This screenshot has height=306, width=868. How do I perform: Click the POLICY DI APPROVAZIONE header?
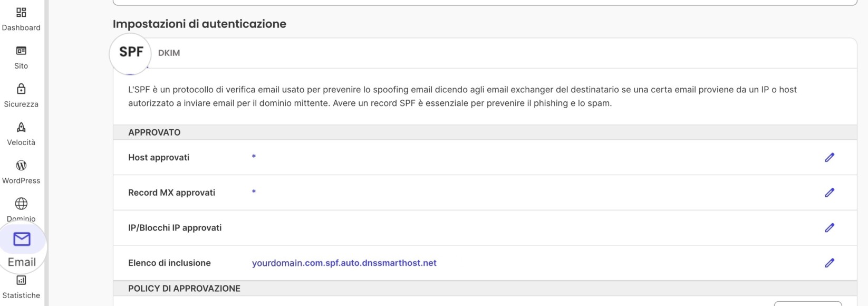(x=184, y=289)
